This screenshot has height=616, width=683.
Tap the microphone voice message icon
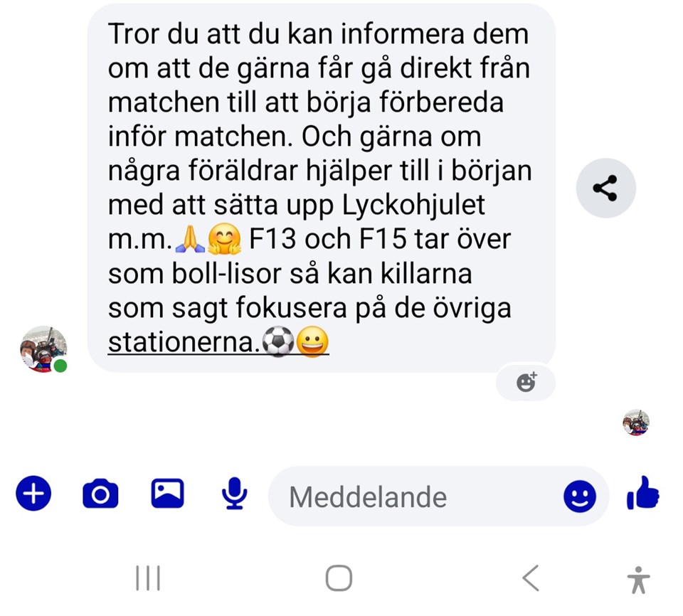(234, 494)
